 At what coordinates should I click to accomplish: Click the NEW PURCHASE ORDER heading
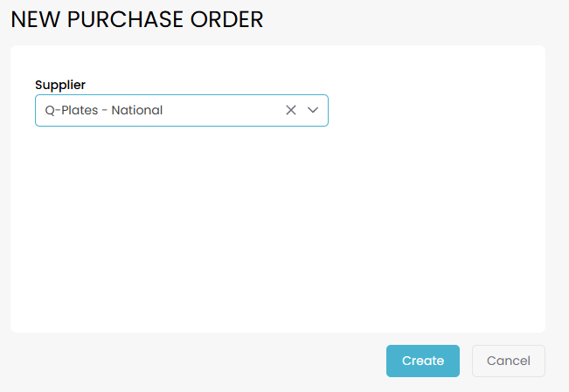tap(137, 20)
